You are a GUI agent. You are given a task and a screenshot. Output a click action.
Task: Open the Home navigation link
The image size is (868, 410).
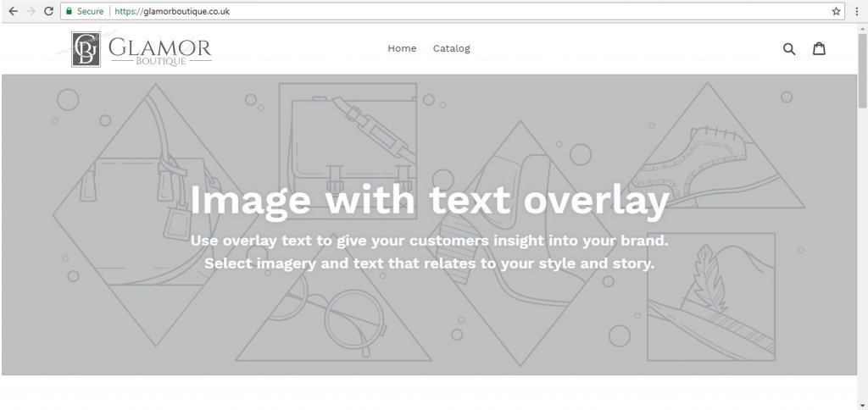(402, 48)
